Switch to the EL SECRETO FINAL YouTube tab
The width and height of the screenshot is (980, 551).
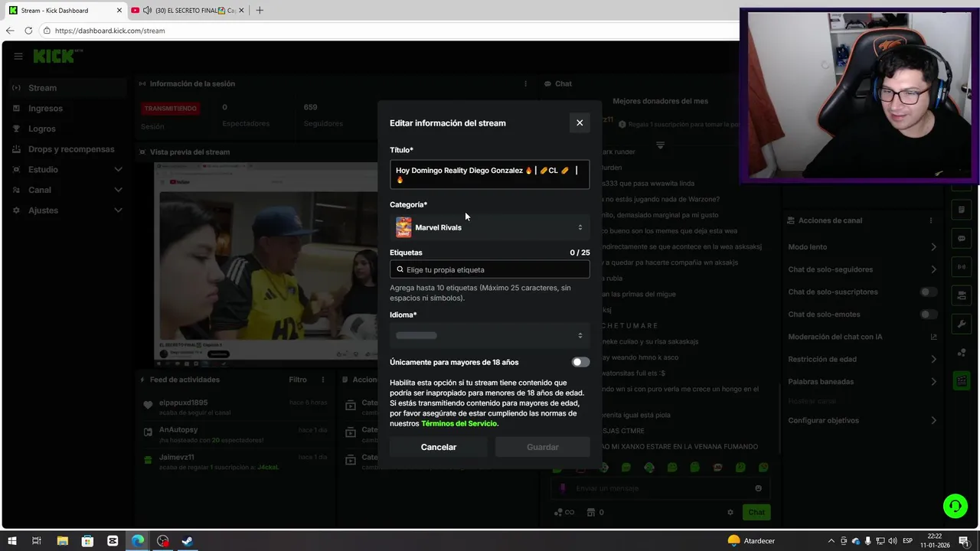click(x=188, y=10)
